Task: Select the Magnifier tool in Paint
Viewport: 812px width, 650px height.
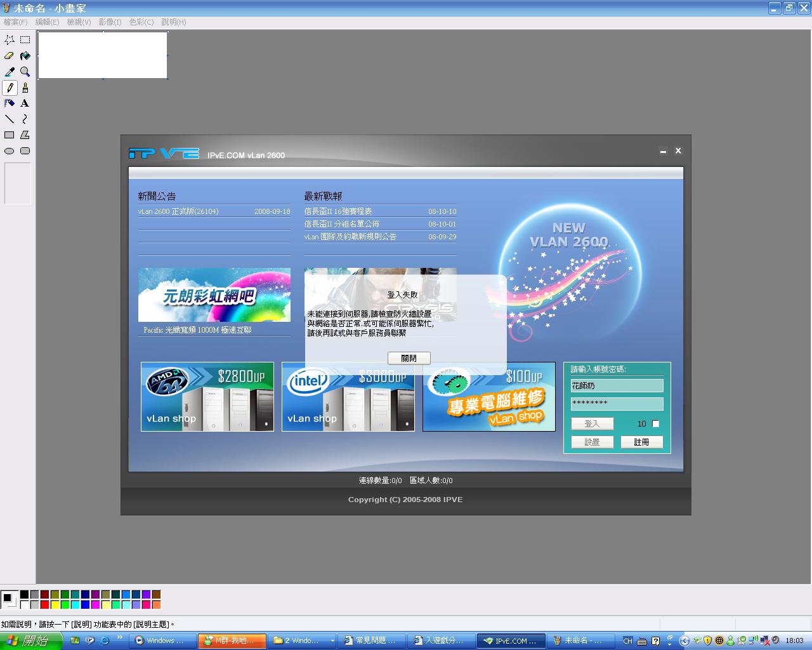Action: pyautogui.click(x=25, y=72)
